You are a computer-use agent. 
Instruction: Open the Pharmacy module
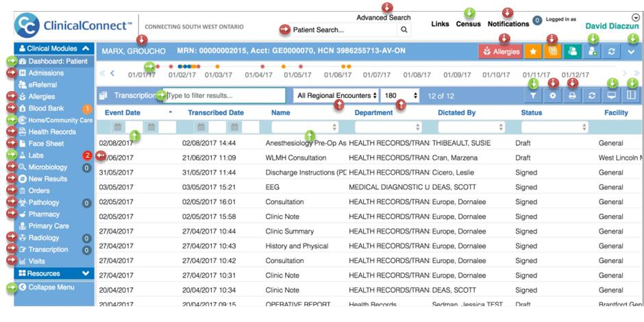pos(44,214)
